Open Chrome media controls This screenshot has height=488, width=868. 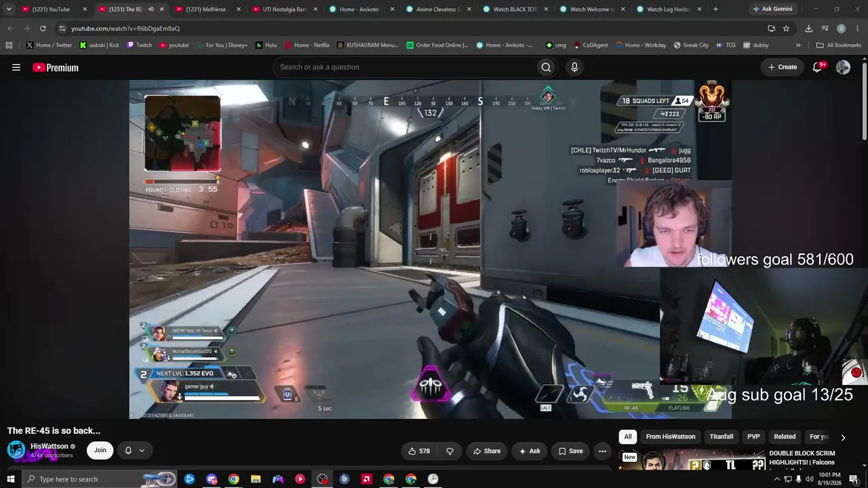(825, 28)
